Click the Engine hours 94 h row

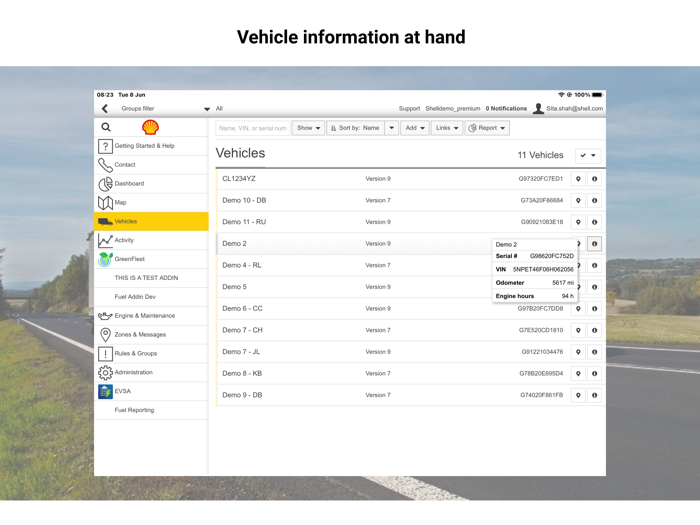tap(534, 296)
